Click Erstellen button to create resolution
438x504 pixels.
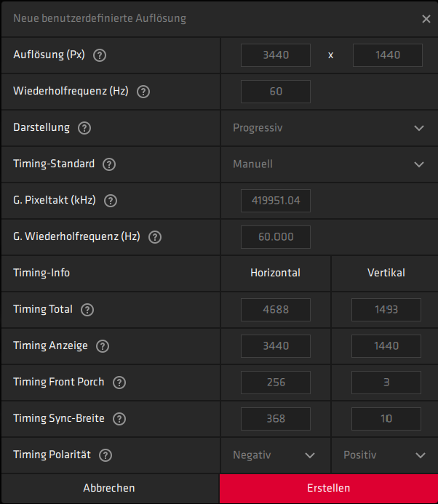point(329,488)
